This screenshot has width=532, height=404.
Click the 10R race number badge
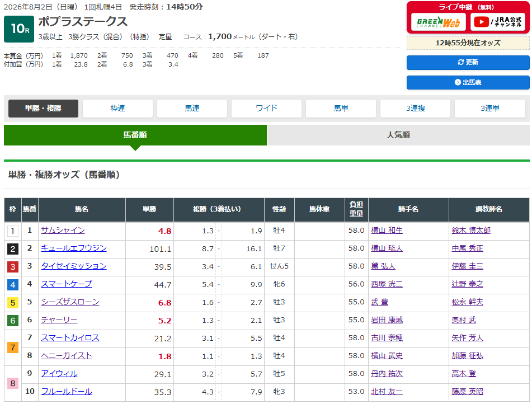19,29
